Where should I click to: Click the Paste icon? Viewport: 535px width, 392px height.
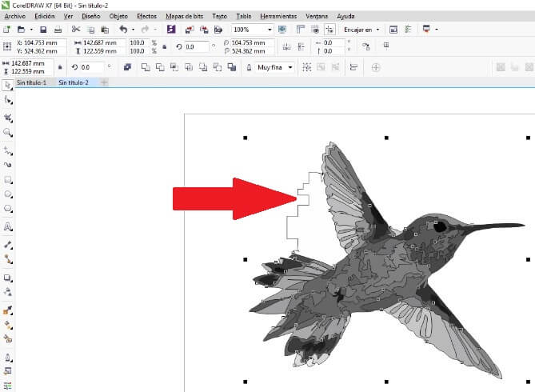pos(105,30)
